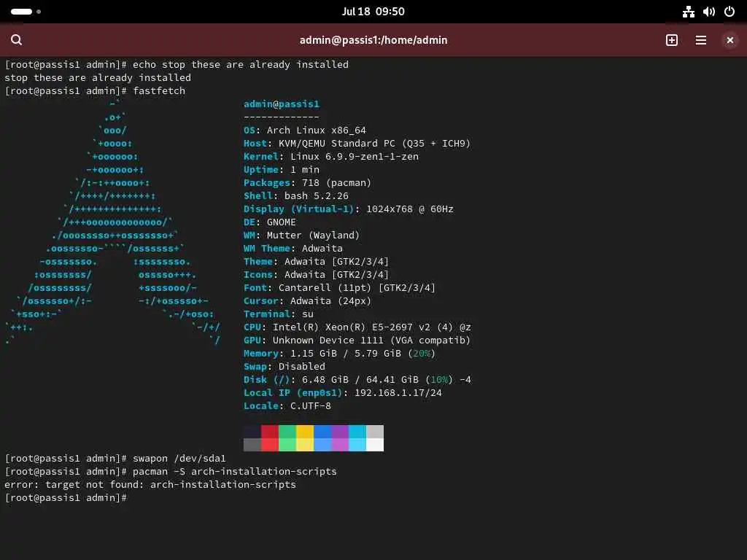Click the Icons line 'Adwaita [GTK2/3/4]'
The height and width of the screenshot is (560, 747).
[336, 275]
